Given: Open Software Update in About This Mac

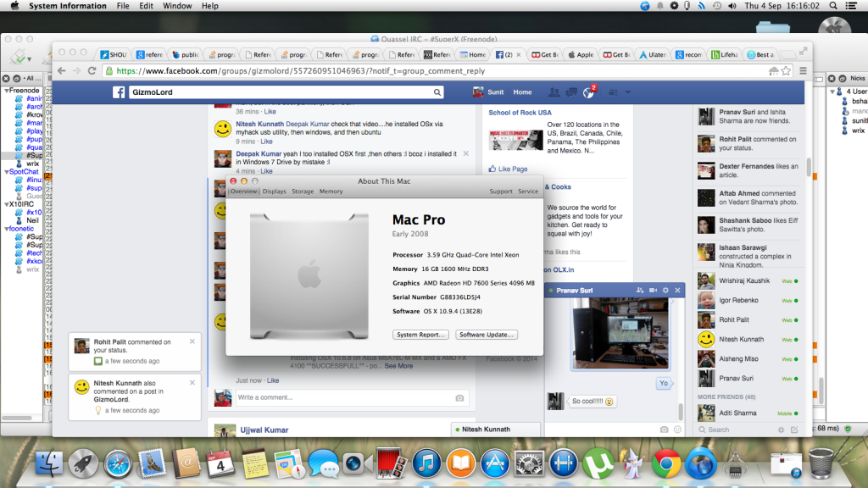Looking at the screenshot, I should (x=487, y=335).
